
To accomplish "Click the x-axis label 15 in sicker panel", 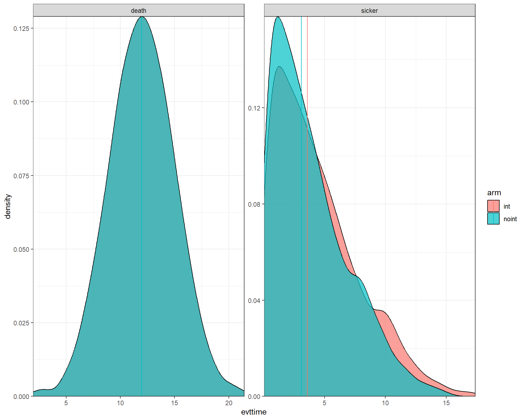I will [x=446, y=403].
